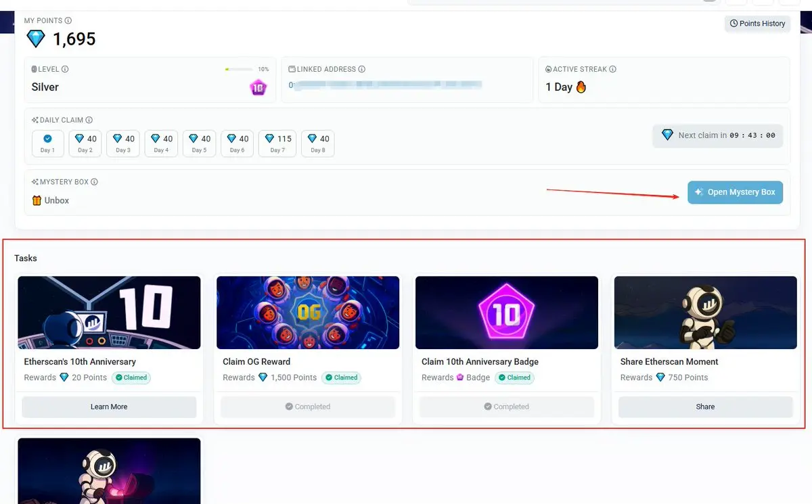Click the Claimed badge on 1,500 Points task
812x504 pixels.
342,377
